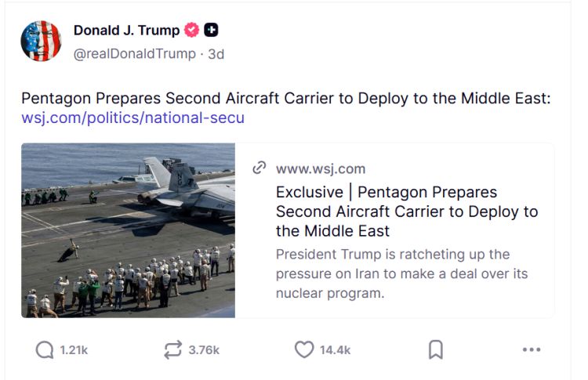Bookmark this post
The image size is (588, 380).
pos(436,349)
